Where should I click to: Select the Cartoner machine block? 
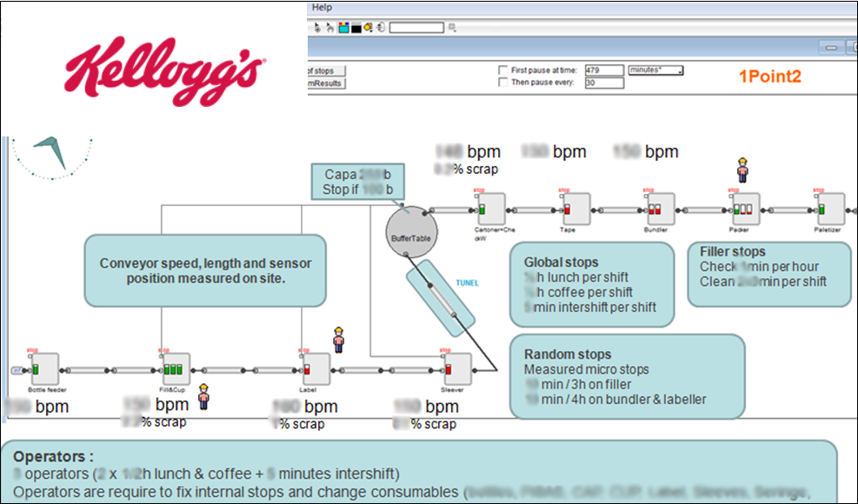tap(492, 209)
